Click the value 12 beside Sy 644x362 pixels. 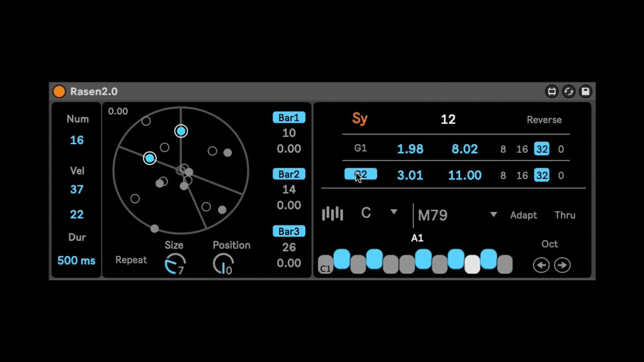click(448, 119)
